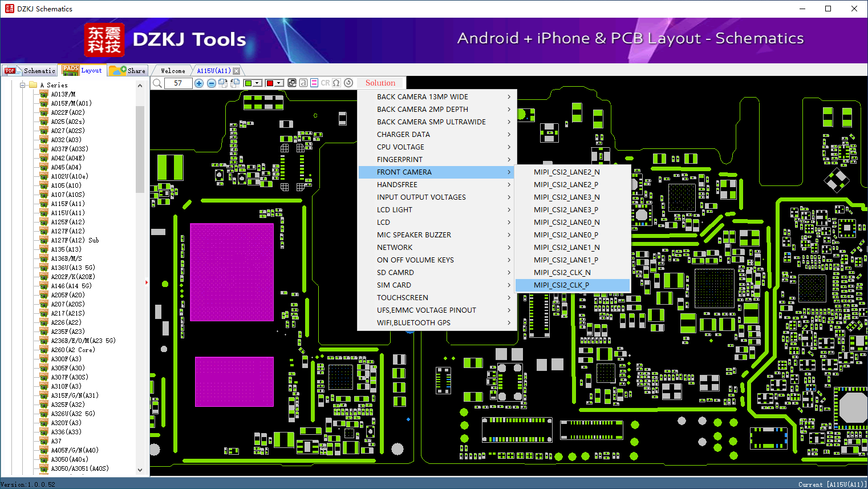Screen dimensions: 868x489
Task: Click the PADS file icon beside A015F/M(A01)
Action: tap(44, 103)
